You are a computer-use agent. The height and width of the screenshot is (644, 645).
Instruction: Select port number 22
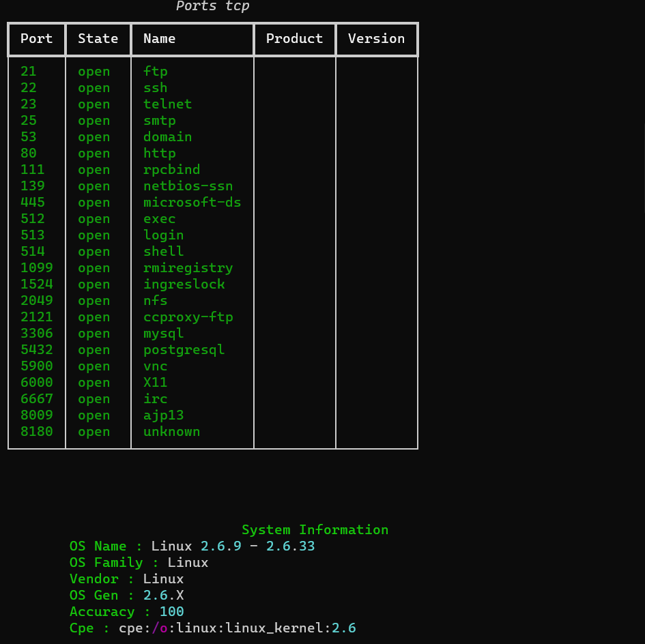[29, 88]
